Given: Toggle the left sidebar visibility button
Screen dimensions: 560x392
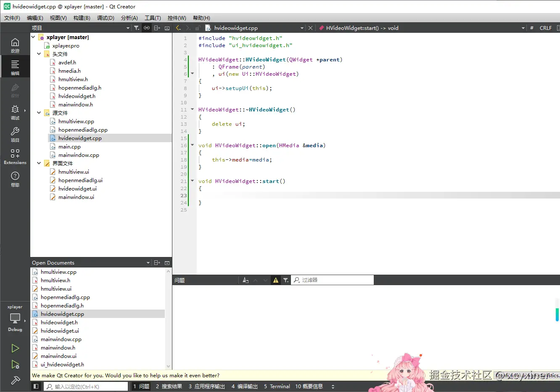Looking at the screenshot, I should click(36, 387).
